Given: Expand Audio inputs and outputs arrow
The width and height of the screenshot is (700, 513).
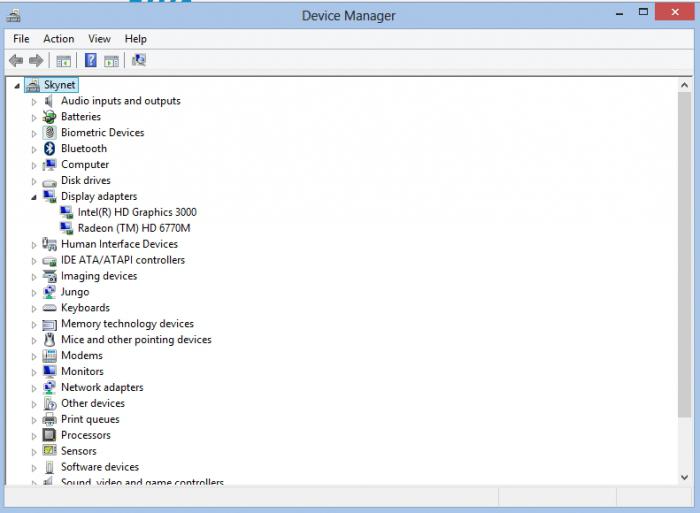Looking at the screenshot, I should click(x=33, y=102).
